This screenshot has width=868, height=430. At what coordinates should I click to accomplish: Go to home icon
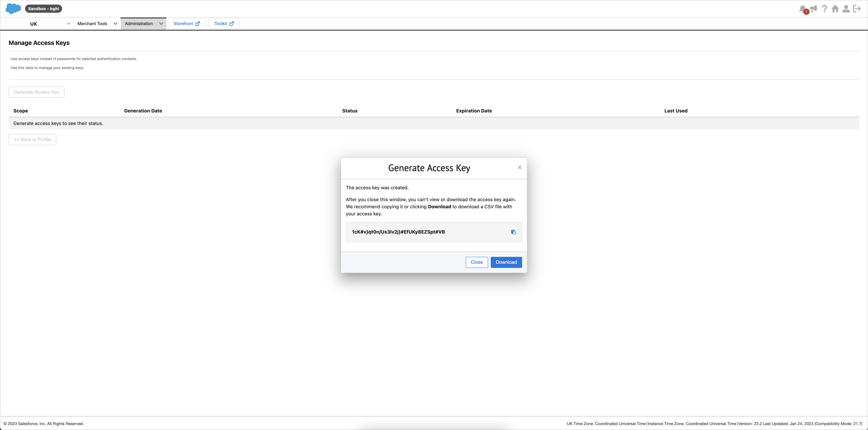click(x=835, y=9)
